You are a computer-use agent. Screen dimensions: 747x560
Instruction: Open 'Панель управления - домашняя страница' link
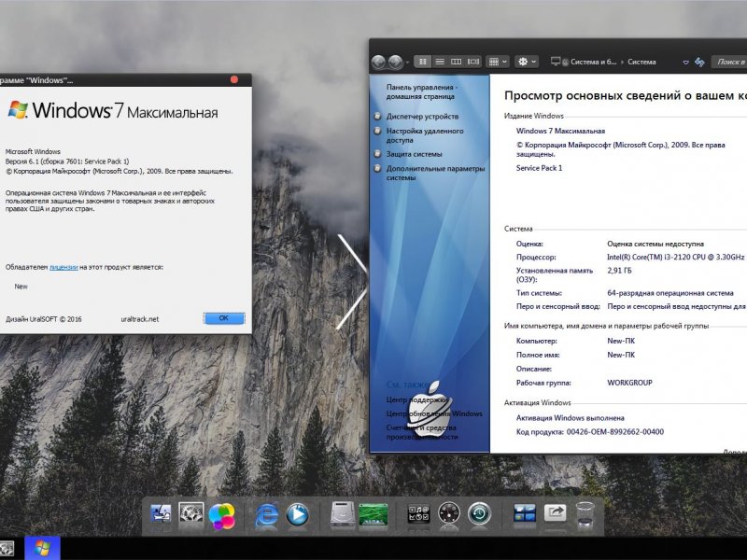[422, 91]
